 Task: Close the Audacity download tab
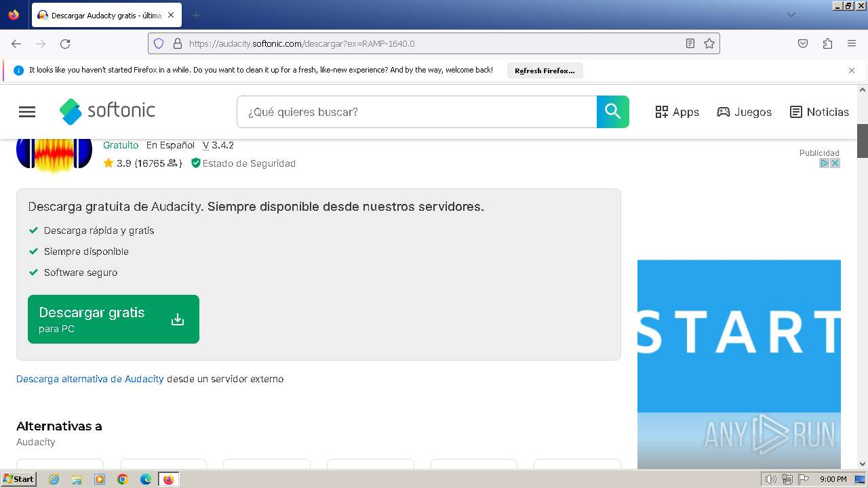[x=171, y=15]
